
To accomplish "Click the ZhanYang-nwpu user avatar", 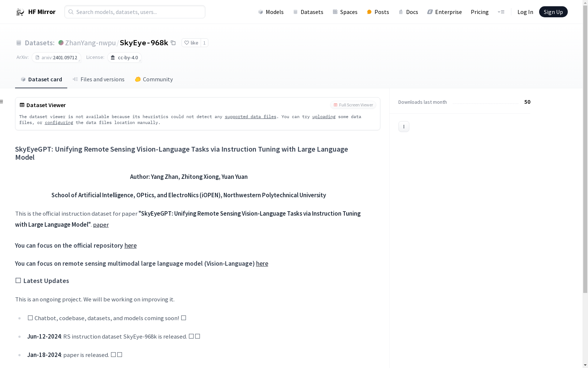I will coord(61,43).
